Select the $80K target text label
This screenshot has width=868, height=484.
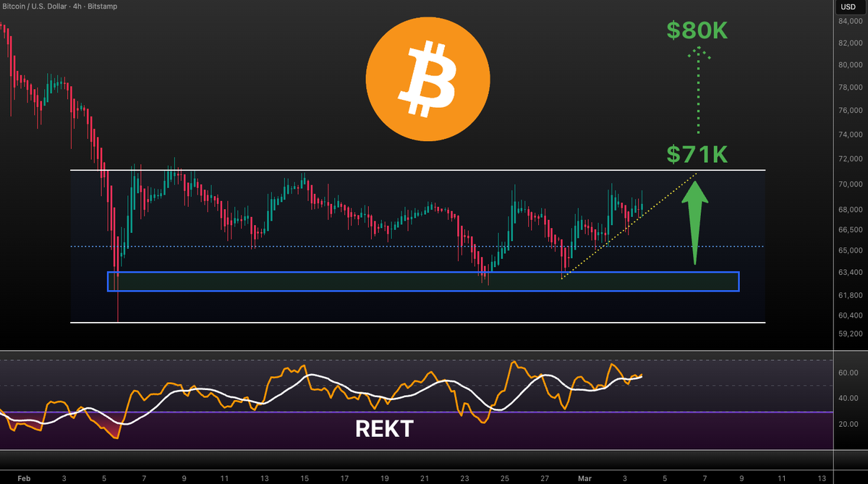[x=697, y=30]
